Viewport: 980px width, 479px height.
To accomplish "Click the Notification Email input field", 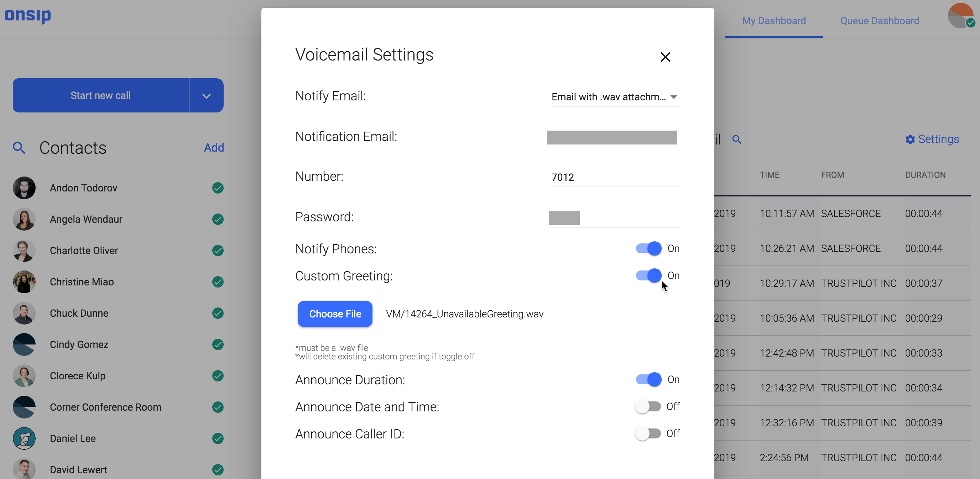I will click(x=612, y=137).
